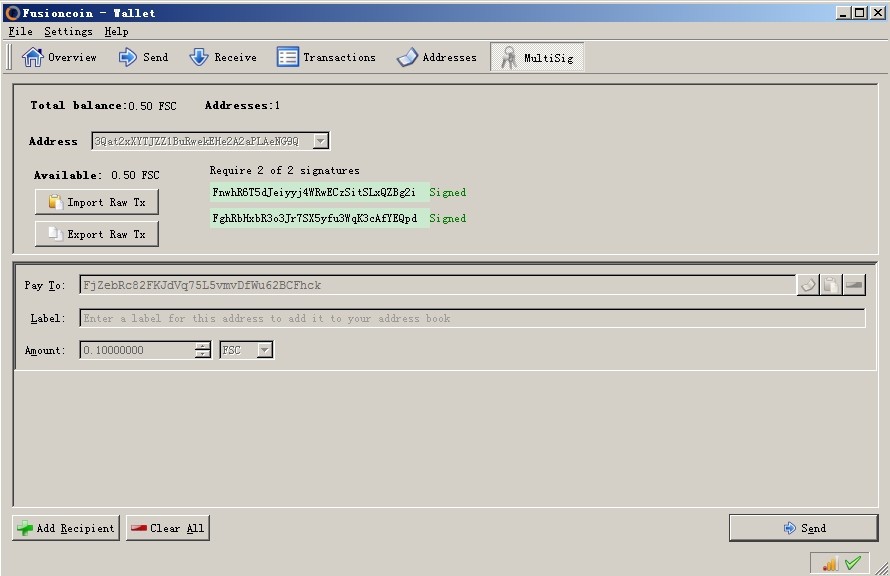Screen dimensions: 890x576
Task: Click the 'Addresses:1' label
Action: (242, 106)
